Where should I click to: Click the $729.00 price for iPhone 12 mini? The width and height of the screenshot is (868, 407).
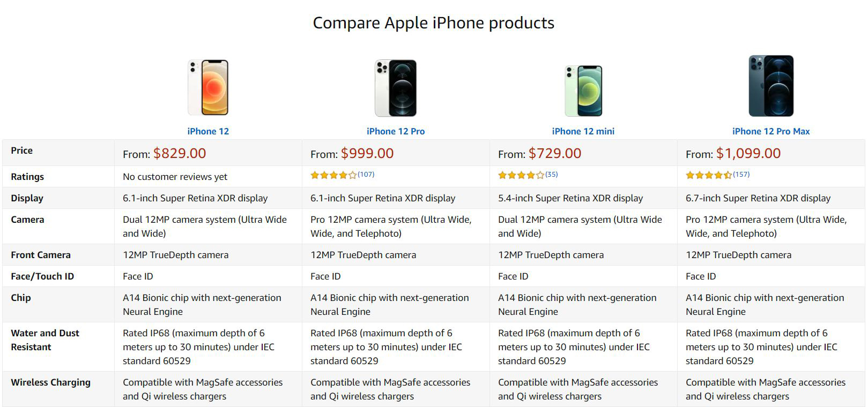pos(555,154)
